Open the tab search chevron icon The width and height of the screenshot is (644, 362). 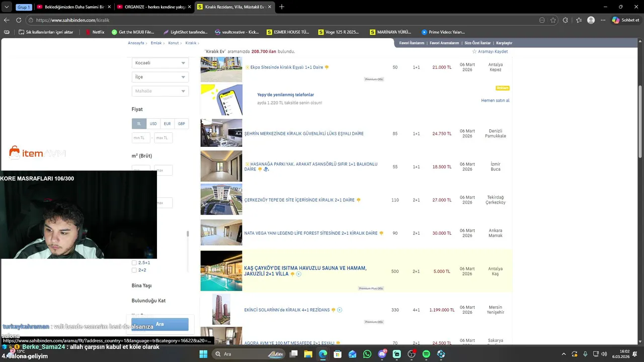click(6, 7)
